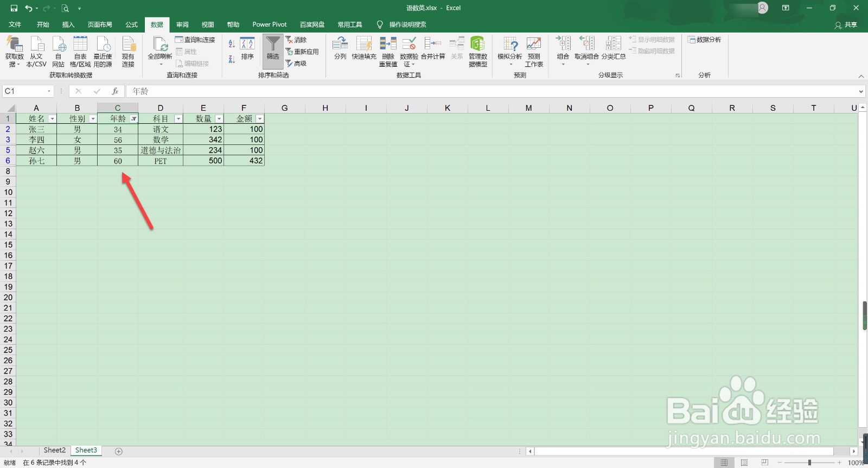
Task: Open the 姓名 column filter dropdown
Action: tap(52, 119)
